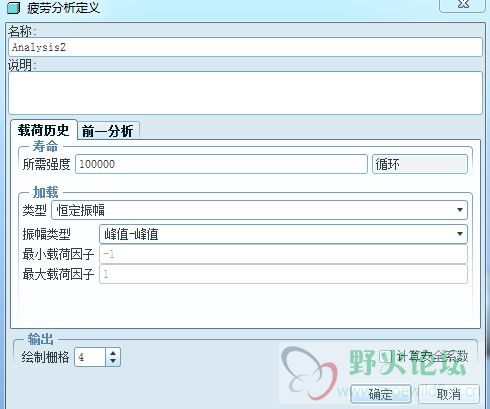490x409 pixels.
Task: Open the 前一分析 tab
Action: (x=108, y=131)
